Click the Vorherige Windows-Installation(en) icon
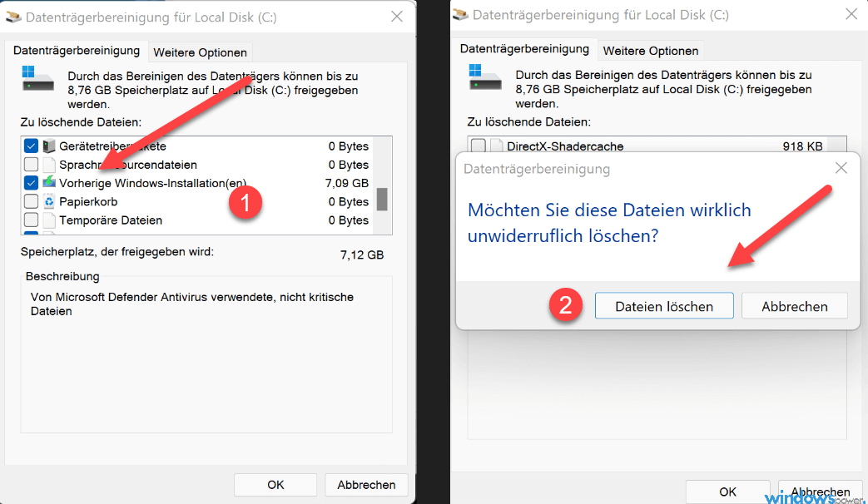868x504 pixels. (47, 183)
